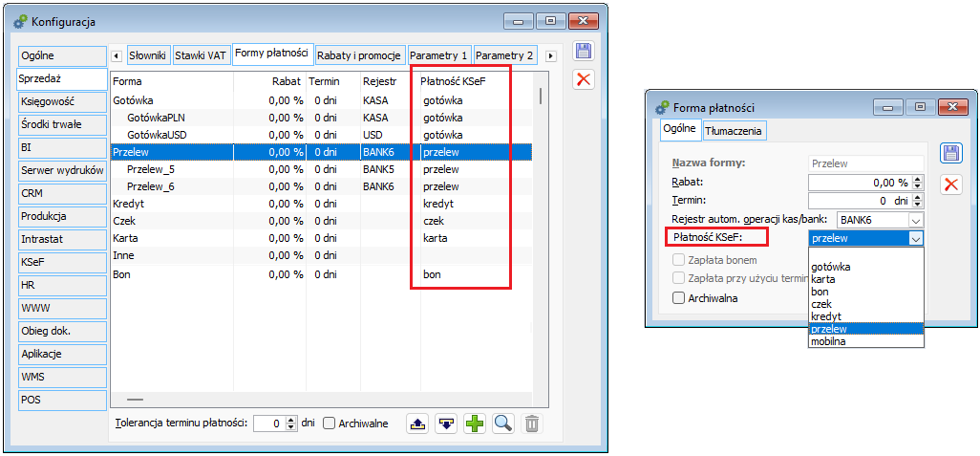Collapse the Płatność KSeF dropdown arrow
Screen dimensions: 980x456
click(916, 239)
